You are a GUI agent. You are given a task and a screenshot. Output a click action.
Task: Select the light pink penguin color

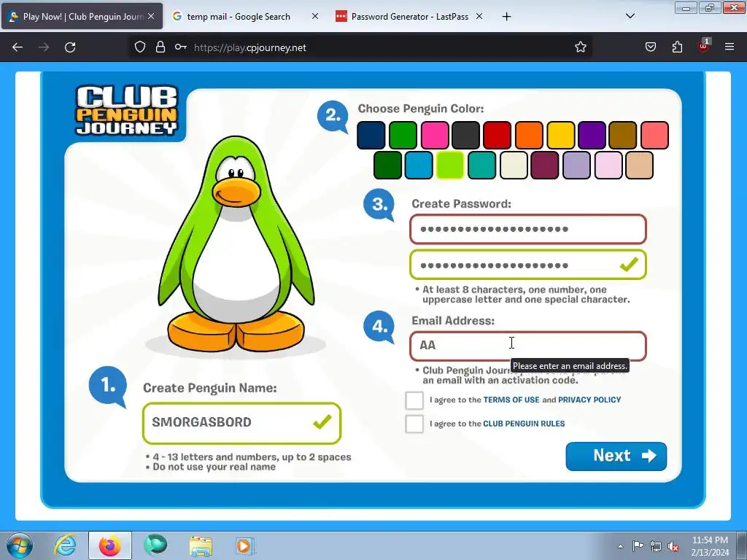(608, 166)
